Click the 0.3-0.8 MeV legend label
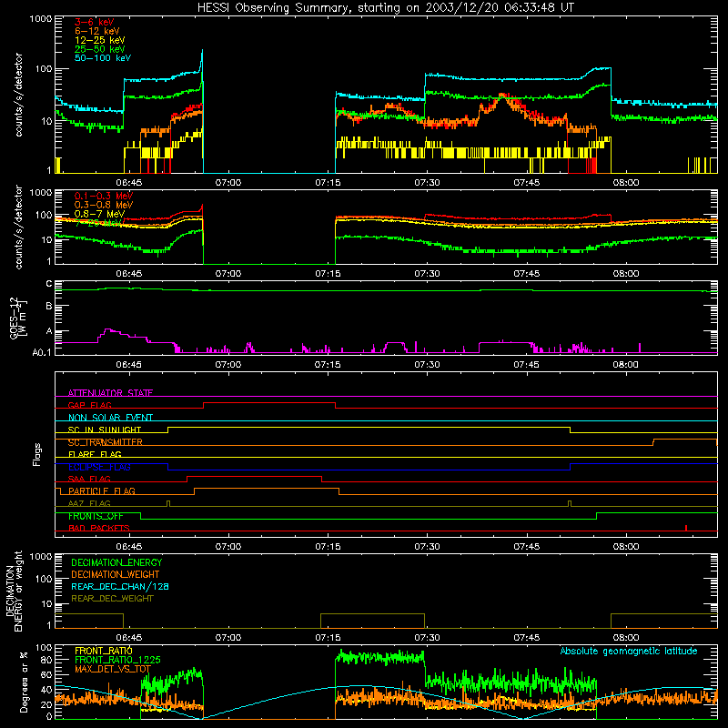This screenshot has width=728, height=728. pyautogui.click(x=103, y=205)
